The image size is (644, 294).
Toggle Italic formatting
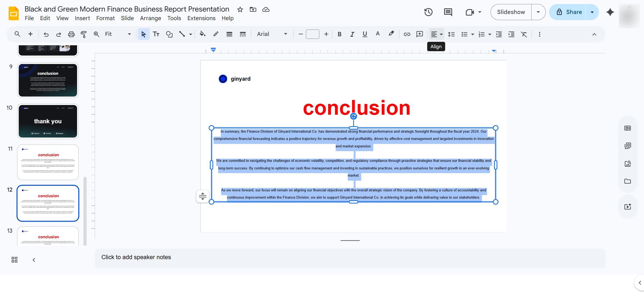coord(352,34)
